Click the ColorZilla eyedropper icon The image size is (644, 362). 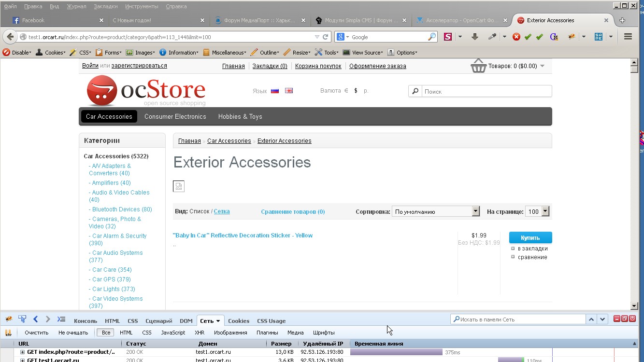[492, 37]
